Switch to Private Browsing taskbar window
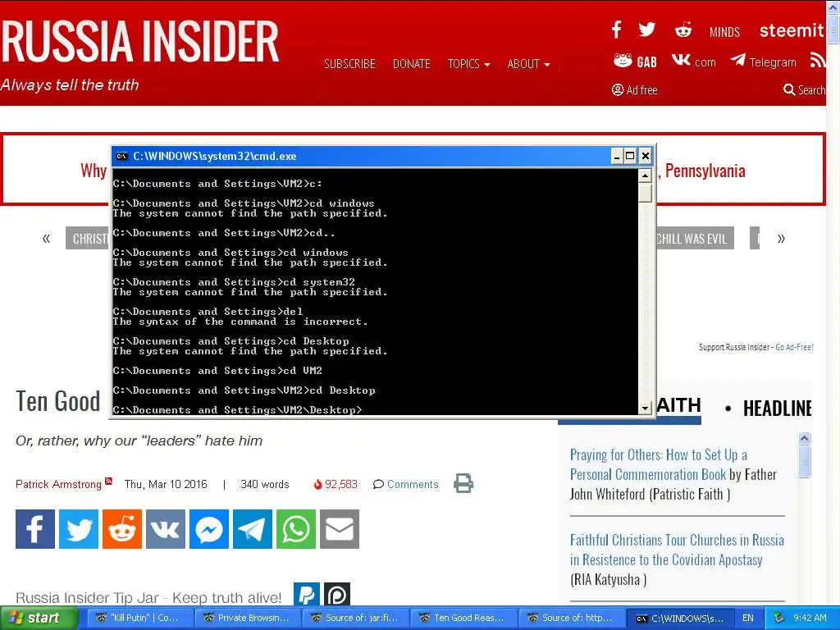840x630 pixels. [x=246, y=618]
